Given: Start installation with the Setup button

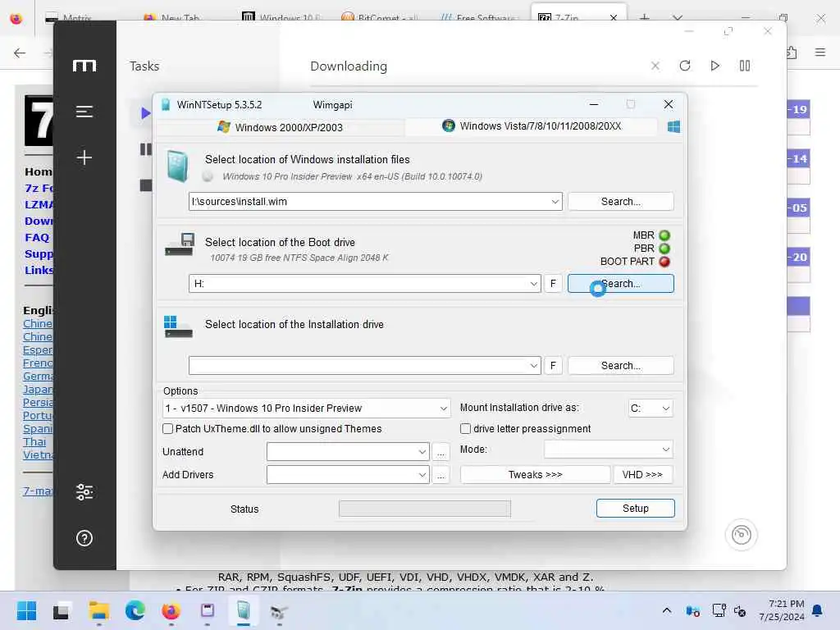Looking at the screenshot, I should tap(636, 509).
